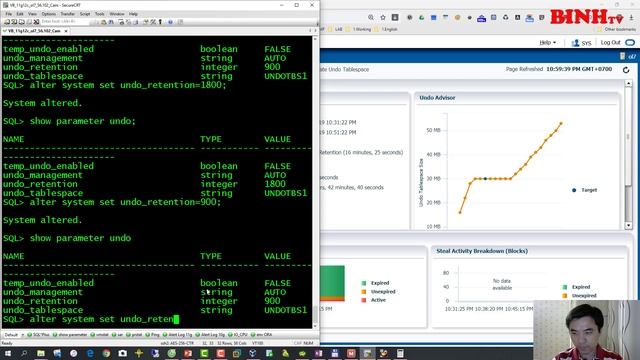Image resolution: width=640 pixels, height=360 pixels.
Task: Open the Edit menu in SecureCRT
Action: click(x=20, y=14)
